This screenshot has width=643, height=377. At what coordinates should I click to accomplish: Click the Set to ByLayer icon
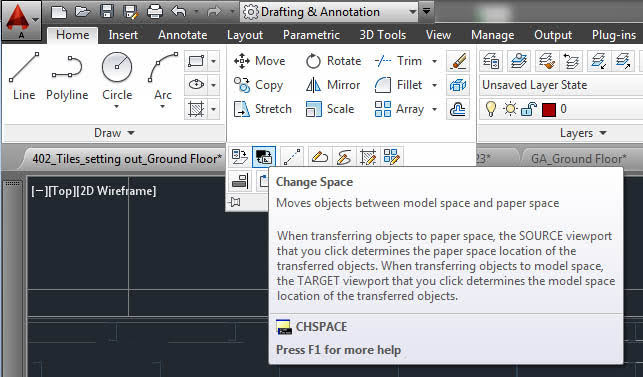[239, 156]
